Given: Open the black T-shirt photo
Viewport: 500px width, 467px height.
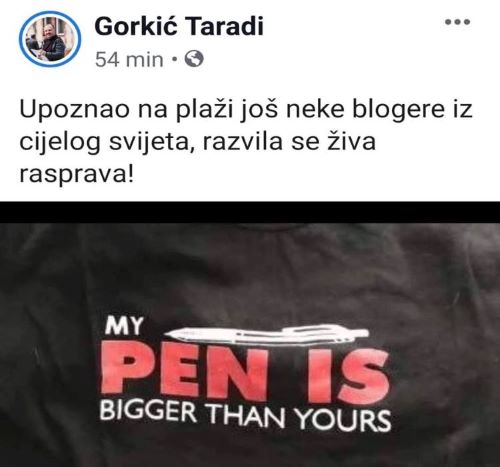Looking at the screenshot, I should [250, 345].
